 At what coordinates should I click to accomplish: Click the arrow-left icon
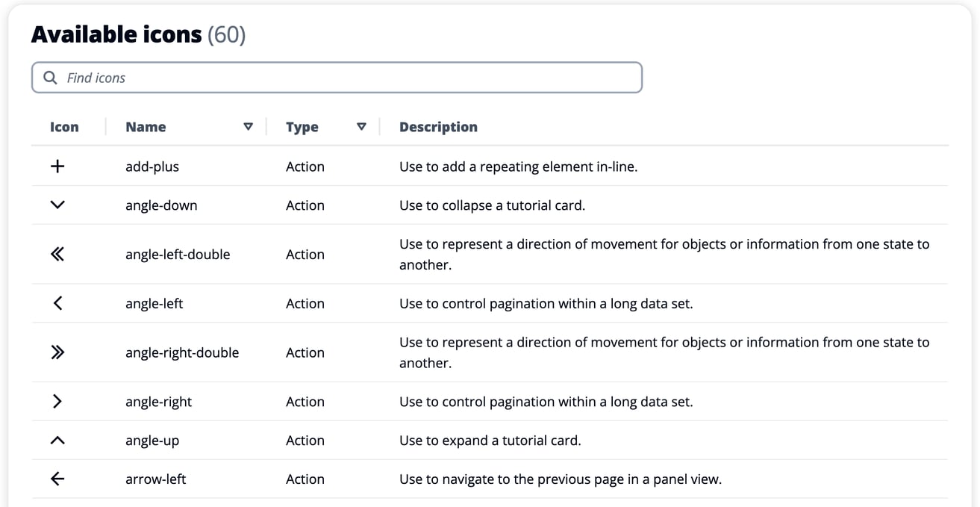[x=57, y=479]
